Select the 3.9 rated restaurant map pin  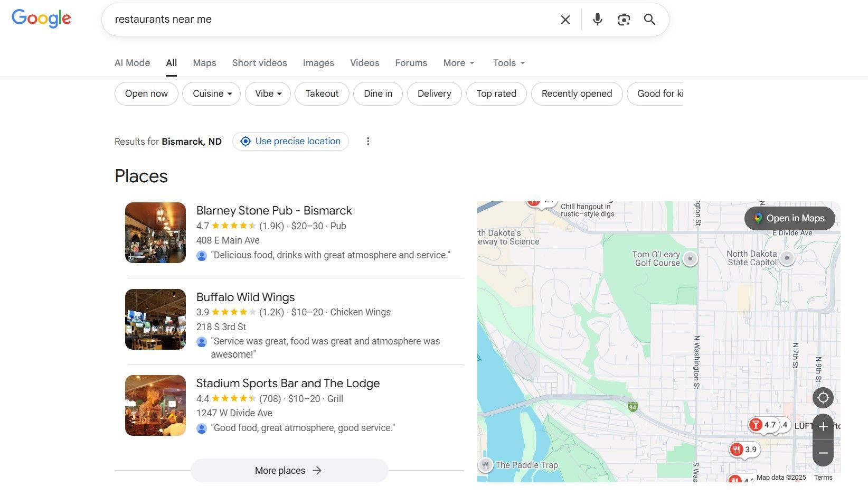click(x=744, y=450)
